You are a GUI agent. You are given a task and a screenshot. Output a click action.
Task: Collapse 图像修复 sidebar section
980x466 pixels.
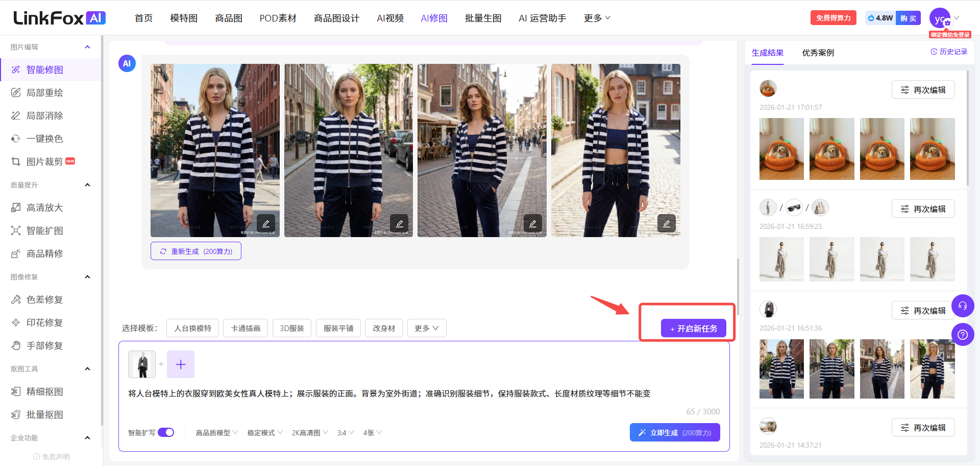tap(87, 277)
